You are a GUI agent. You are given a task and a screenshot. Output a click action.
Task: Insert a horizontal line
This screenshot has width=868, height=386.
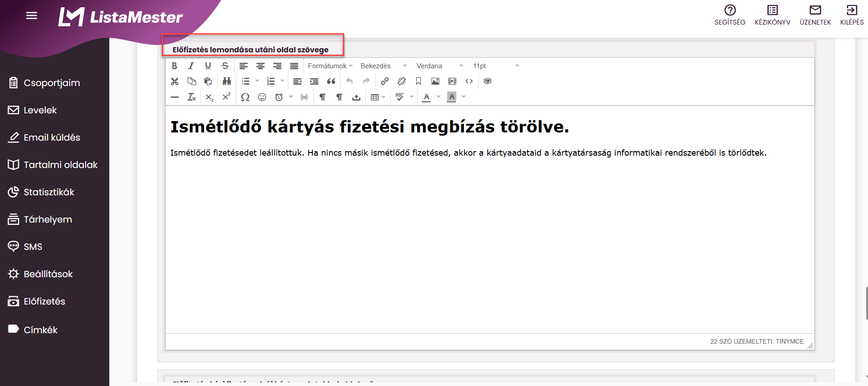[x=174, y=97]
